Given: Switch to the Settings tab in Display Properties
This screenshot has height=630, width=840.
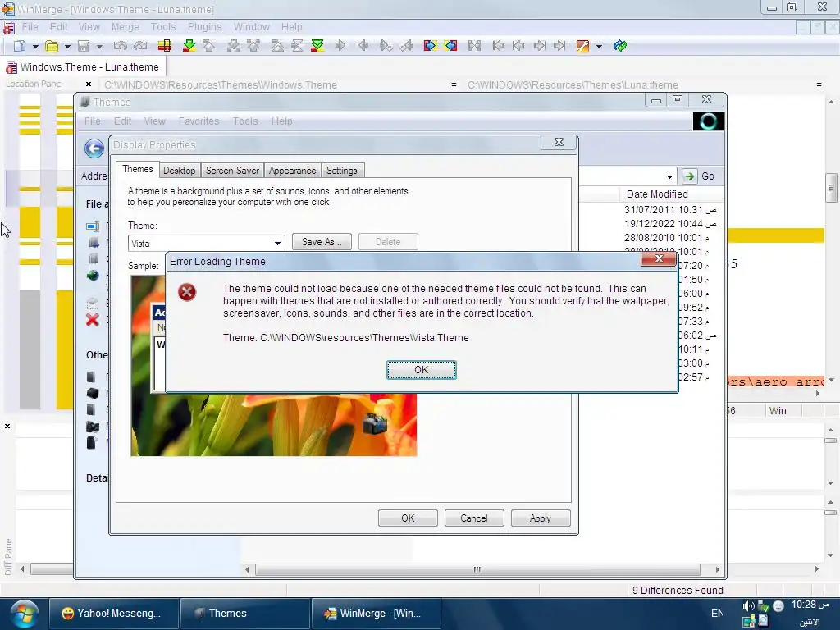Looking at the screenshot, I should point(342,171).
